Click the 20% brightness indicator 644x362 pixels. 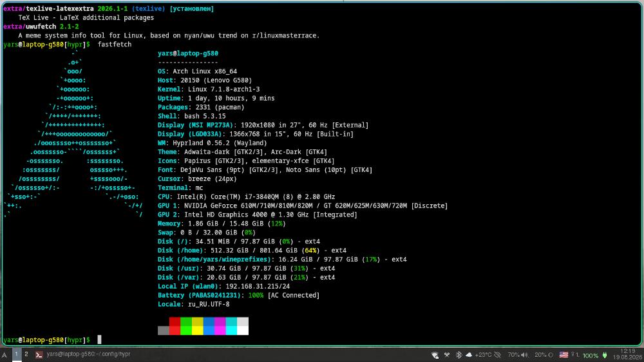pyautogui.click(x=540, y=355)
